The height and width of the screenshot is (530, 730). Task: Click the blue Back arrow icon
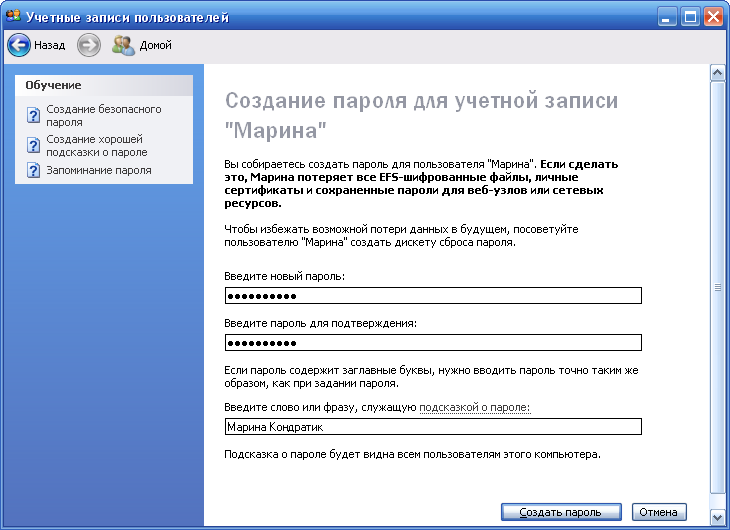(19, 45)
